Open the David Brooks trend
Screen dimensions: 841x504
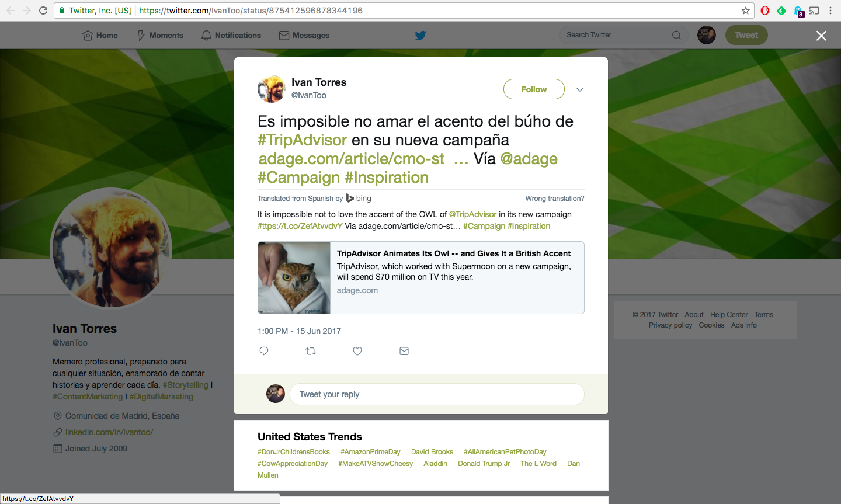click(432, 452)
